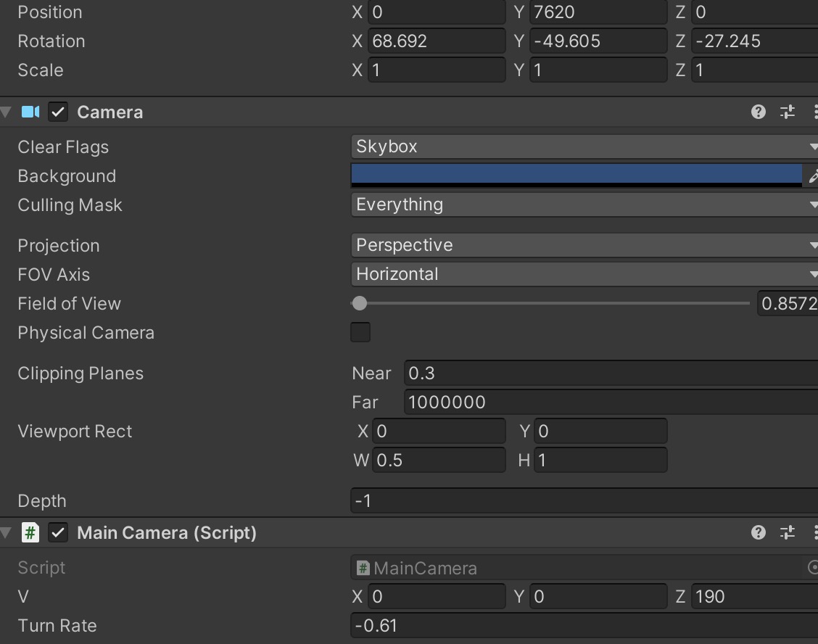Collapse the Main Camera script foldout
Viewport: 818px width, 644px height.
click(7, 534)
